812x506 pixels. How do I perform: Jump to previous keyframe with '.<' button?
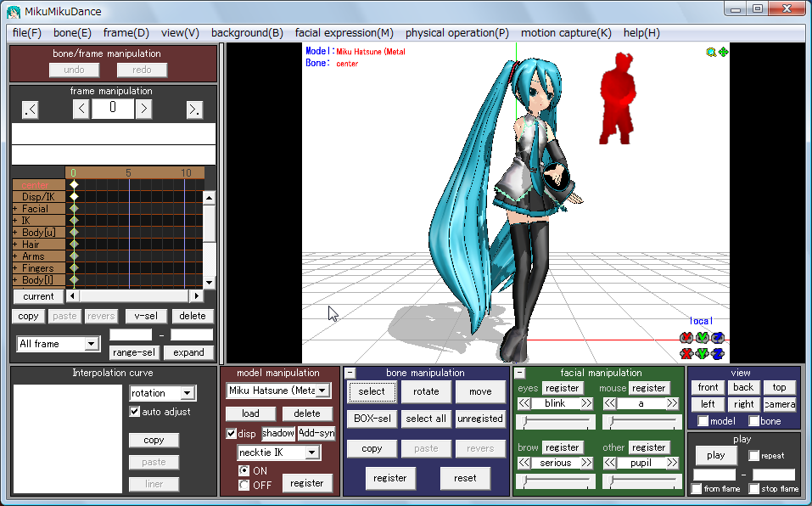pos(31,110)
